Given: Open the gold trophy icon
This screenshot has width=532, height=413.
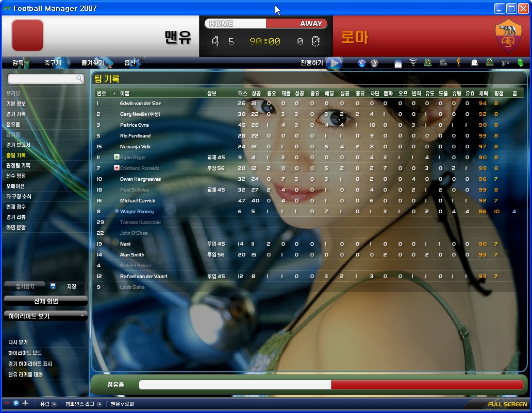Looking at the screenshot, I should [x=459, y=62].
